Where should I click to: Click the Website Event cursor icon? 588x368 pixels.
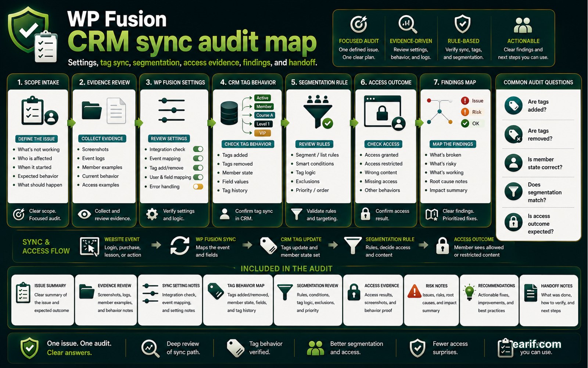point(90,246)
